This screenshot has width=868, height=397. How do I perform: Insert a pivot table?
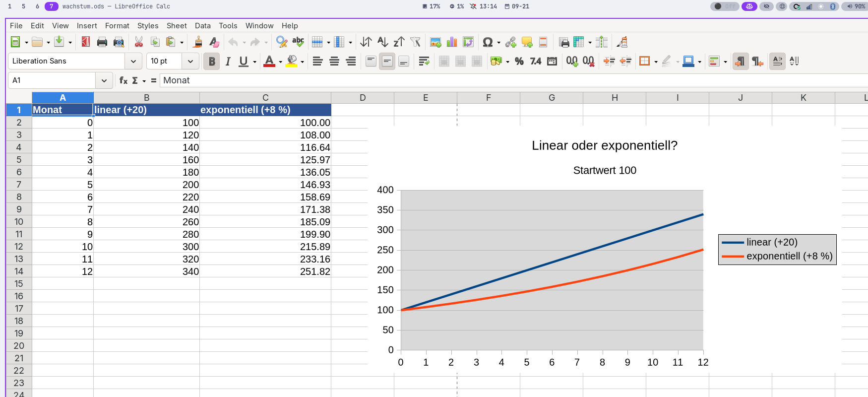coord(468,42)
